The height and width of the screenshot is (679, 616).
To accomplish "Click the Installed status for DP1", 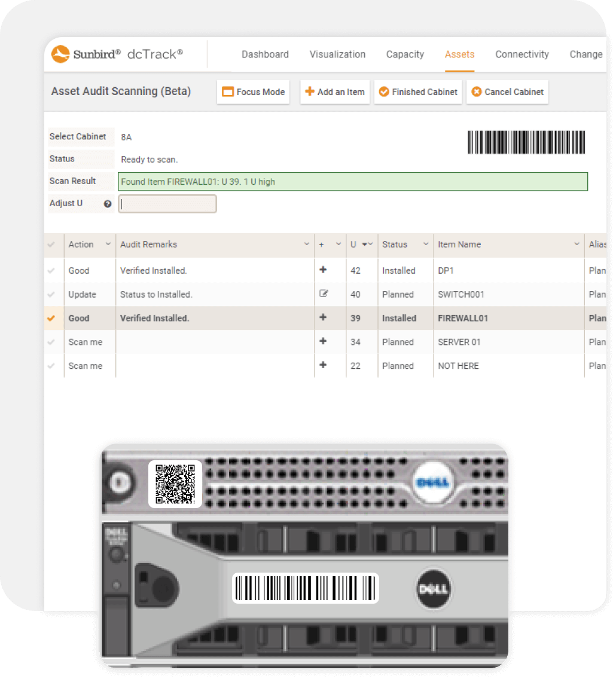I will (398, 271).
